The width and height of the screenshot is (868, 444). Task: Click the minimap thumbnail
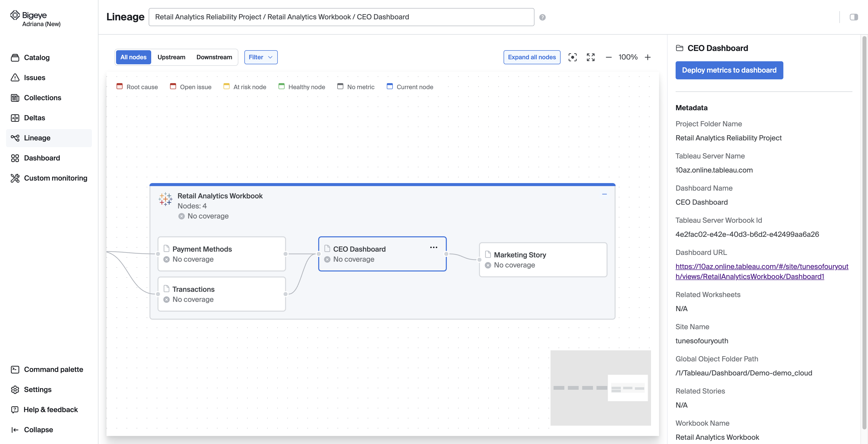click(x=601, y=388)
